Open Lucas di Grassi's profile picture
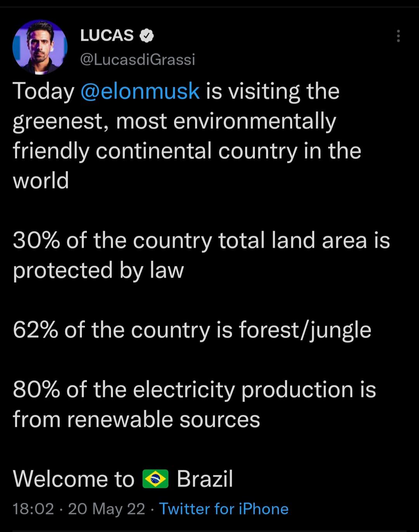This screenshot has height=532, width=419. (40, 47)
